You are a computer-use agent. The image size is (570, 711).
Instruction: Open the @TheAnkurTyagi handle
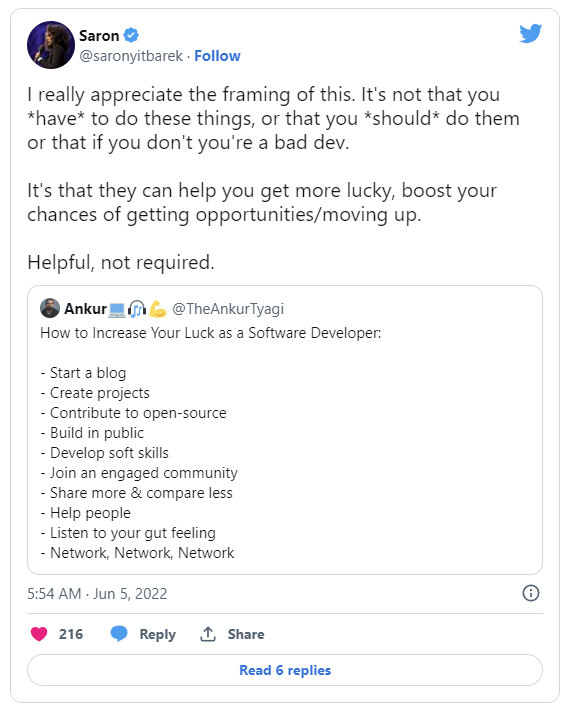click(228, 309)
